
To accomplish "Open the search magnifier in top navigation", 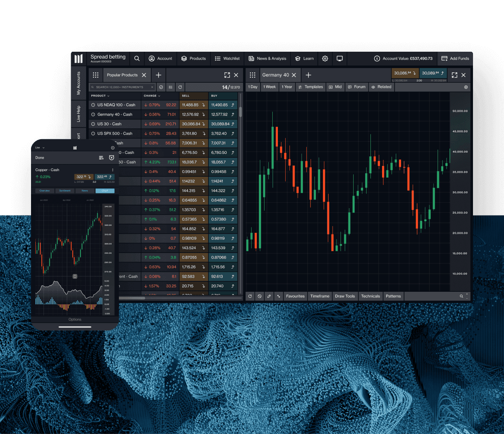I will (137, 59).
